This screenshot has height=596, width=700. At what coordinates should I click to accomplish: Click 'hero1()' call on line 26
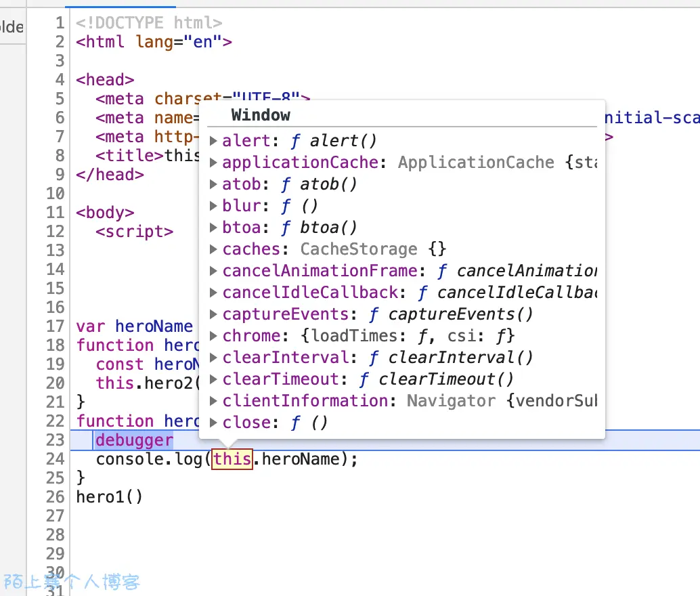(x=110, y=497)
